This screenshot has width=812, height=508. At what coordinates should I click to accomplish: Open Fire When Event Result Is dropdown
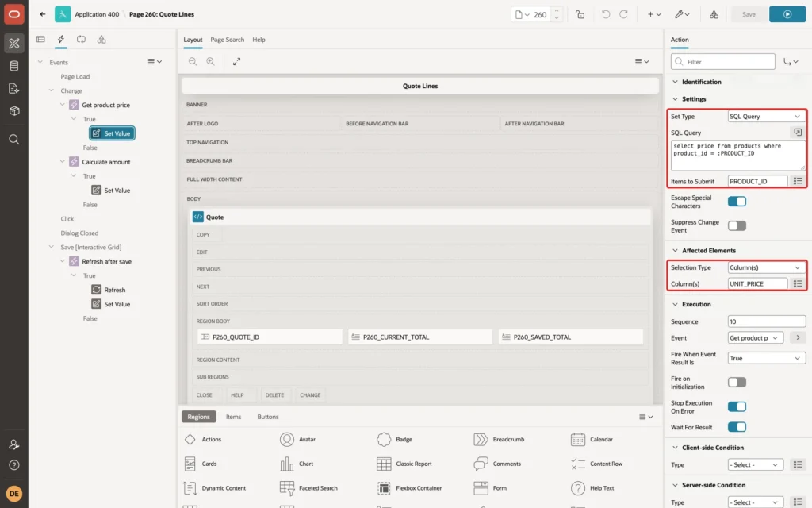[765, 358]
